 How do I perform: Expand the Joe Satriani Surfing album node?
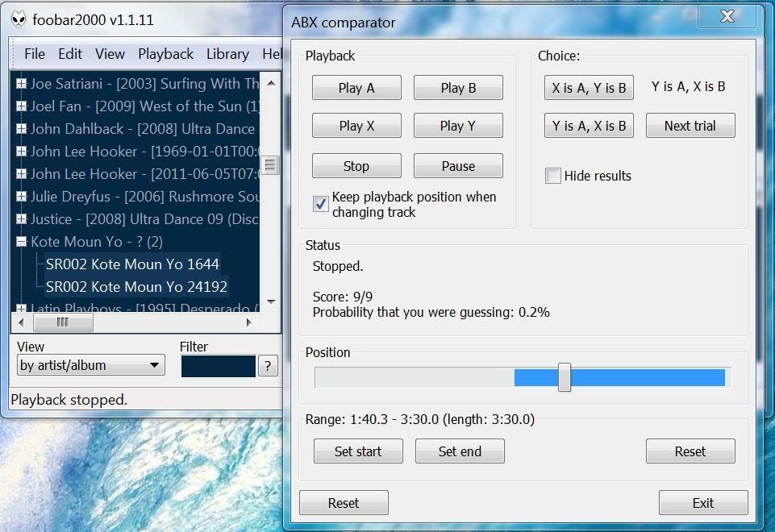(21, 84)
